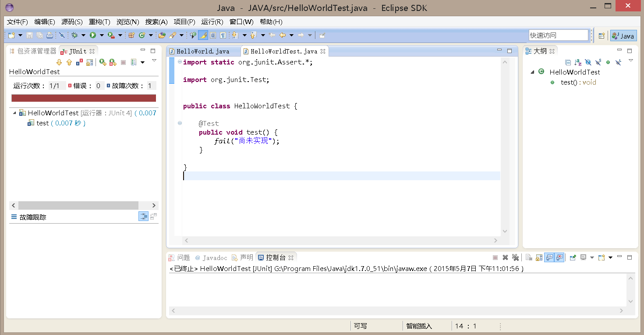644x335 pixels.
Task: Click yellow Back navigation arrow
Action: click(283, 35)
